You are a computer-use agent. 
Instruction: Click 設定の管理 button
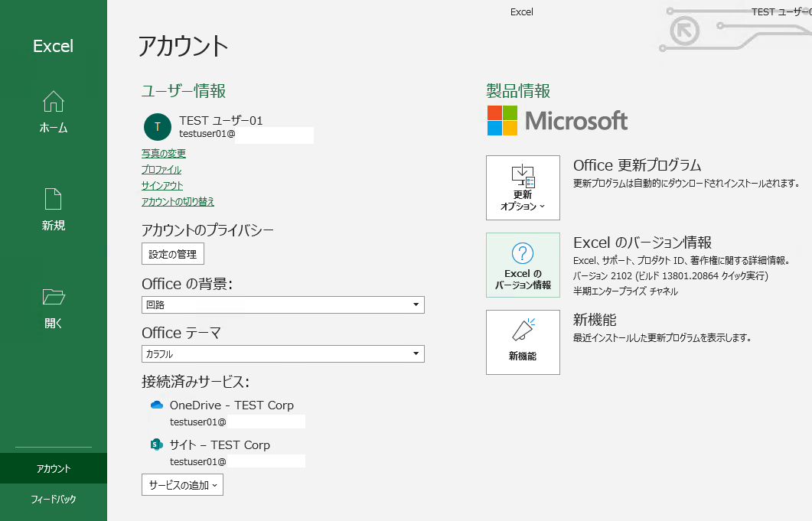point(173,254)
